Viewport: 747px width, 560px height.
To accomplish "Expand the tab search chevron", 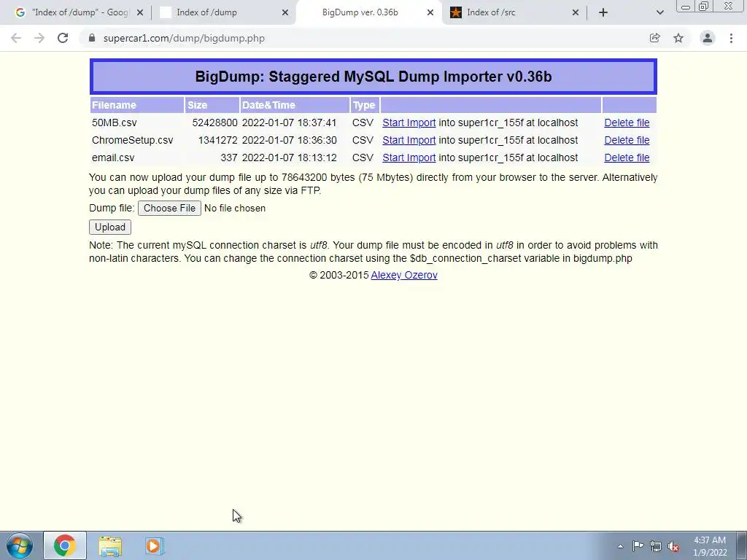I will click(x=659, y=12).
